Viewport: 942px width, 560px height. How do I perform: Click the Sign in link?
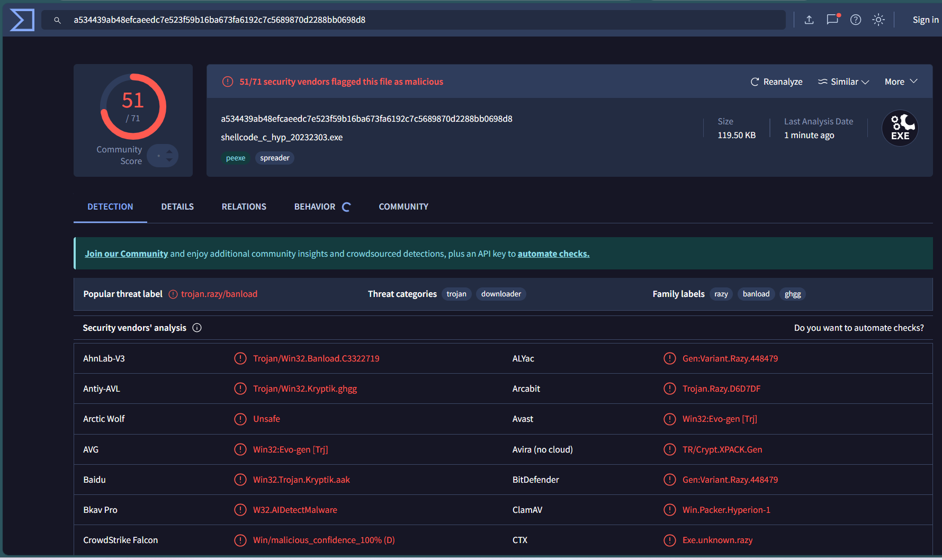(x=926, y=20)
